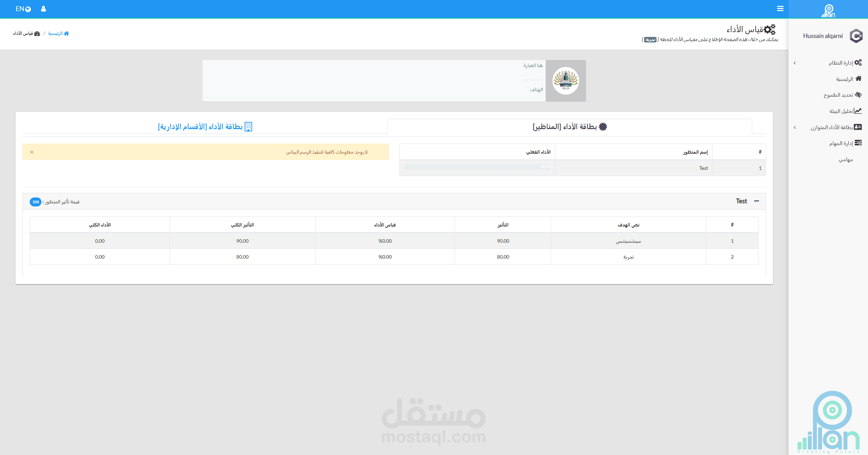
Task: Dismiss the yellow warning alert with its X
Action: pyautogui.click(x=31, y=152)
